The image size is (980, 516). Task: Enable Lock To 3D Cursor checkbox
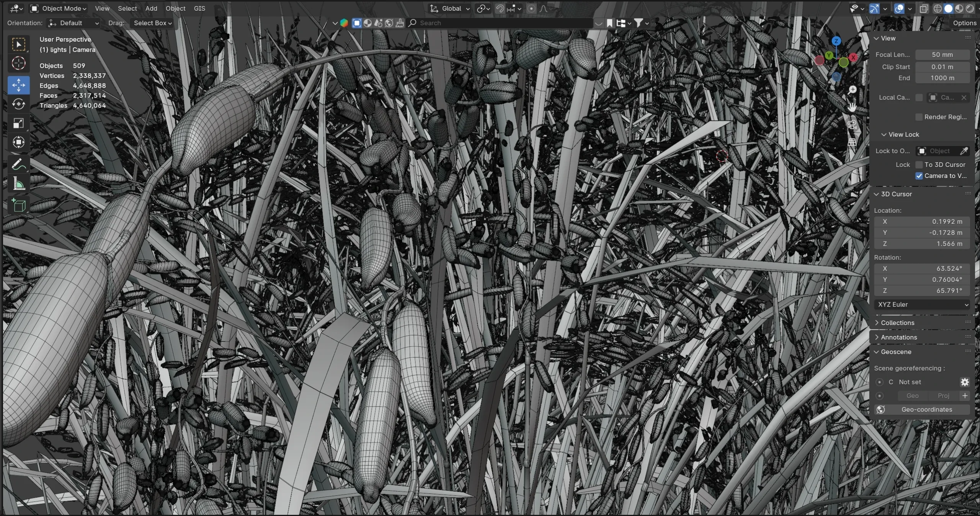920,165
